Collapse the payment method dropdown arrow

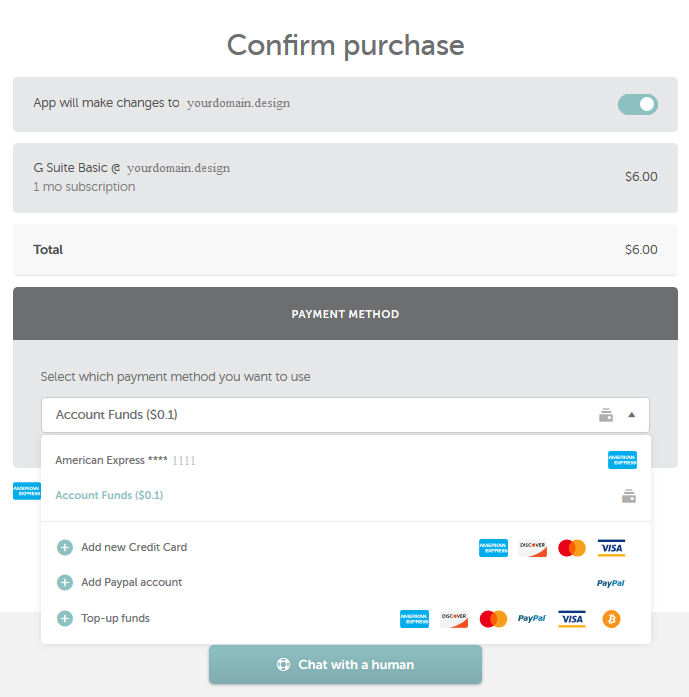[x=631, y=415]
